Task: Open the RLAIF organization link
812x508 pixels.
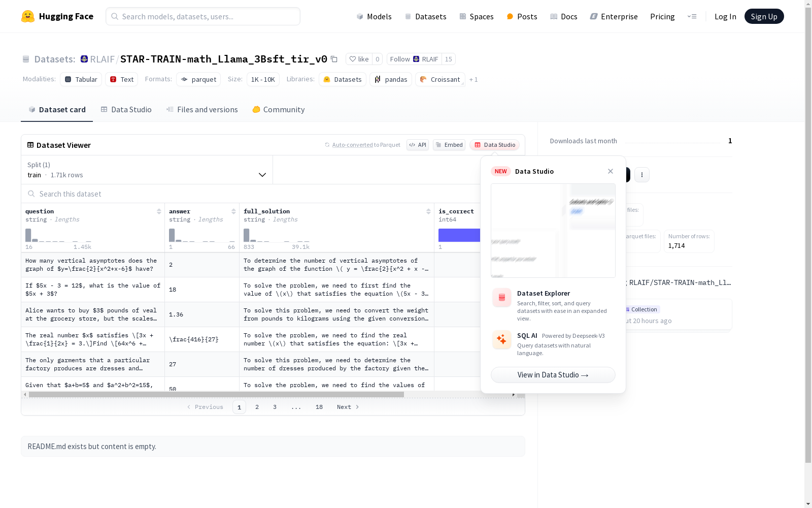Action: pyautogui.click(x=103, y=59)
